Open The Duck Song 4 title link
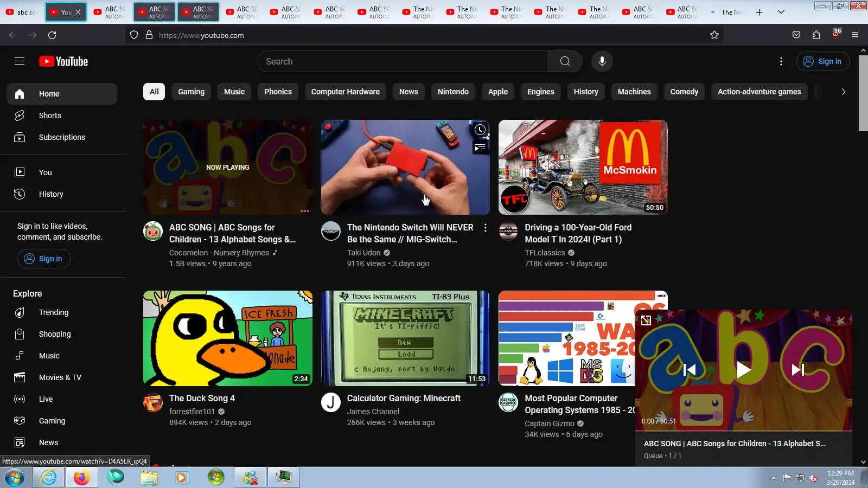868x488 pixels. point(202,398)
